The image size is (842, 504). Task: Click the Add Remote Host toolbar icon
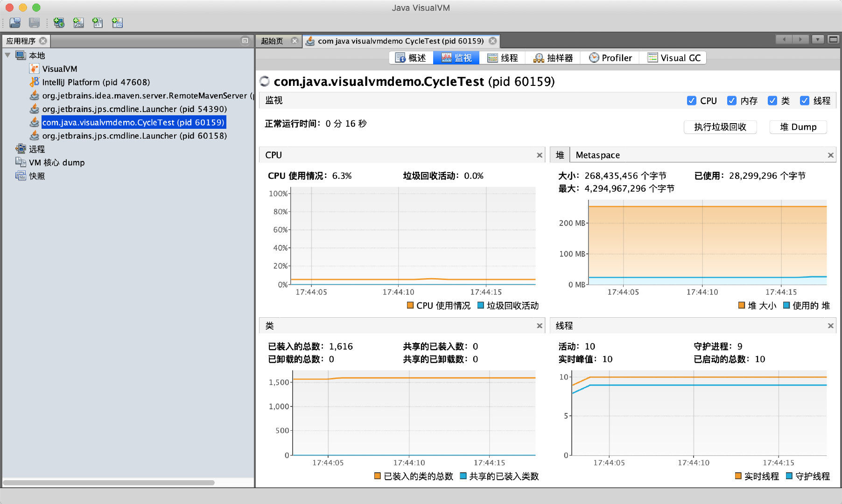point(59,22)
